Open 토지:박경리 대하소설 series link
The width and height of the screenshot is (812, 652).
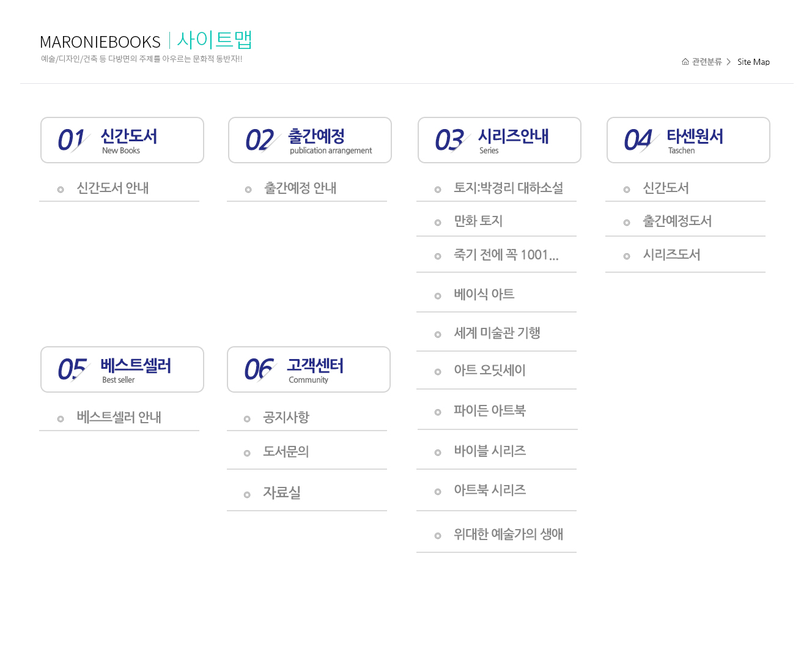(x=508, y=188)
